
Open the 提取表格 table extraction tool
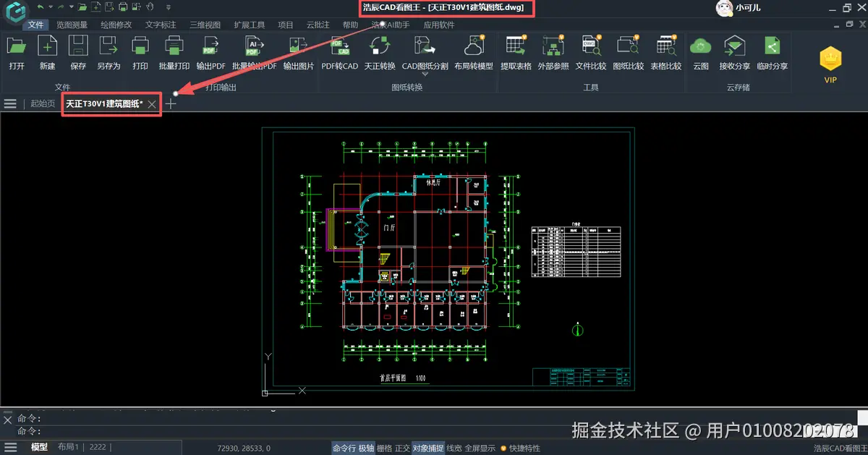(516, 53)
